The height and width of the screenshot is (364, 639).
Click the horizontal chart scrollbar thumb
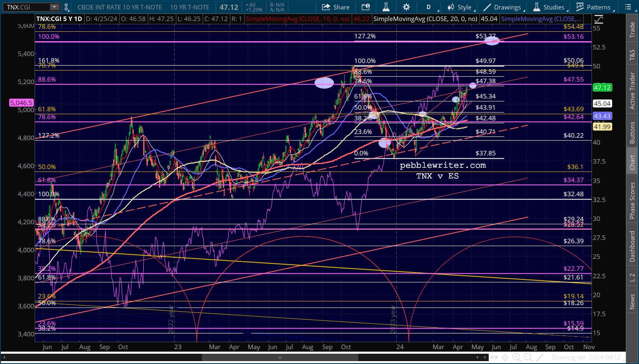coord(280,357)
